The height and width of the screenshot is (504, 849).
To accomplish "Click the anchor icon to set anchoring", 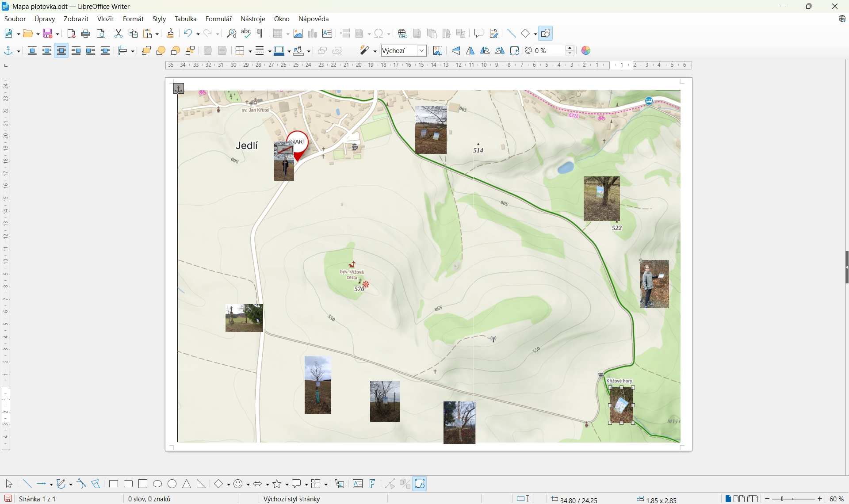I will click(x=8, y=50).
